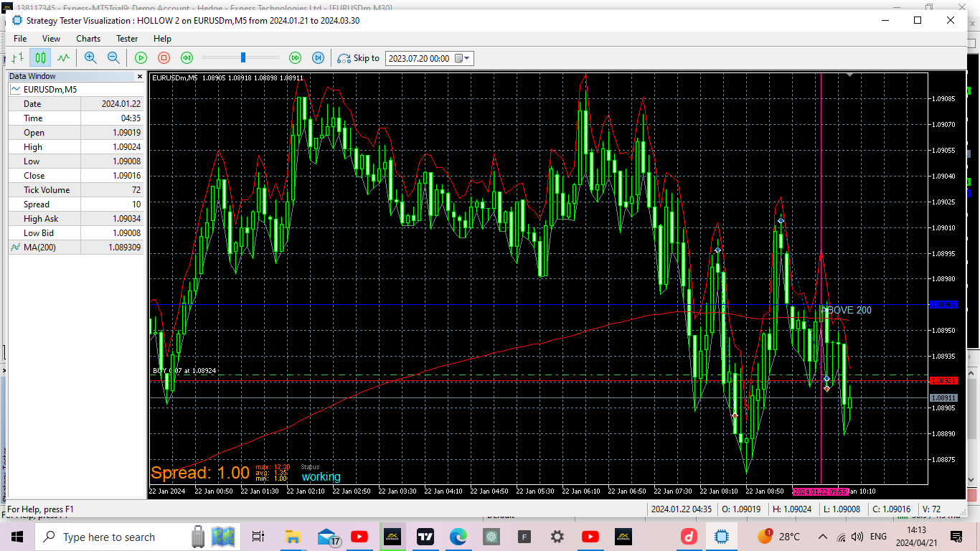Click the red 1.08921 price tag
980x551 pixels.
tap(943, 380)
